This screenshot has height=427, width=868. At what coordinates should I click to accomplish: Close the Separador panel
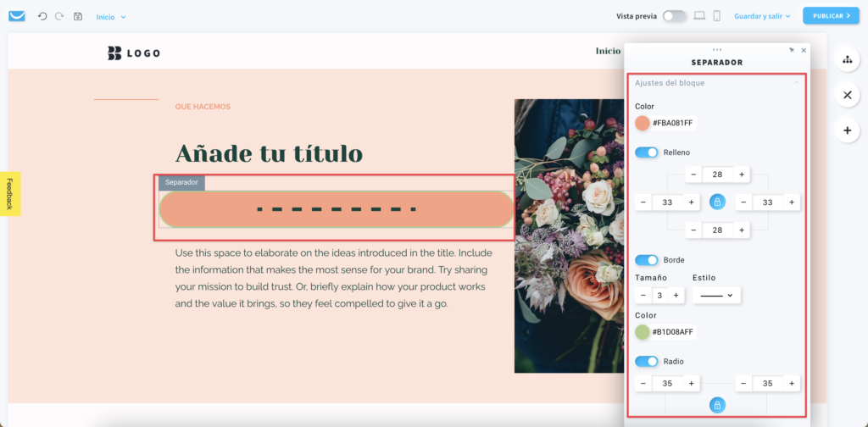pos(804,50)
